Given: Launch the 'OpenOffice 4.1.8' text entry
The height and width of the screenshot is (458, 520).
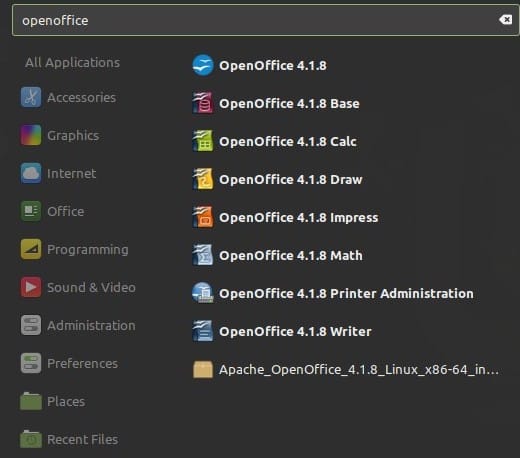Looking at the screenshot, I should (x=273, y=65).
